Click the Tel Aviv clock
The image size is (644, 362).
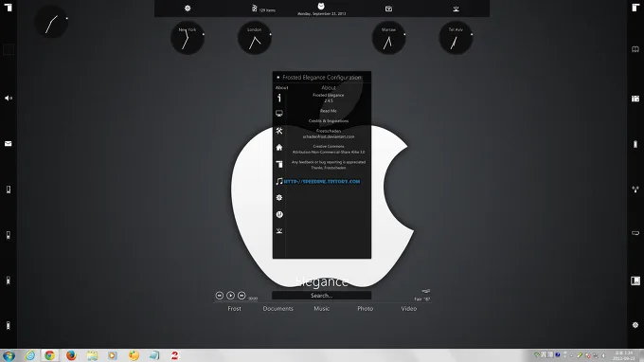pos(456,38)
